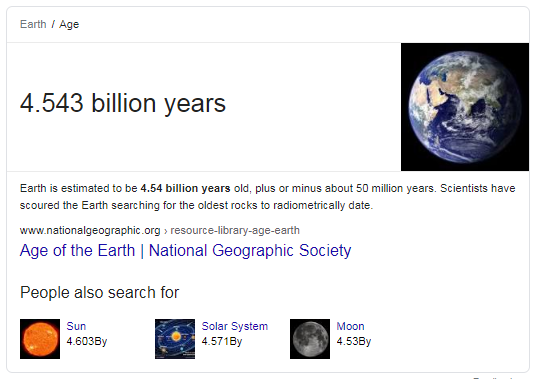Click the 4.543 billion years answer
Screen dimensions: 536x379
[123, 103]
